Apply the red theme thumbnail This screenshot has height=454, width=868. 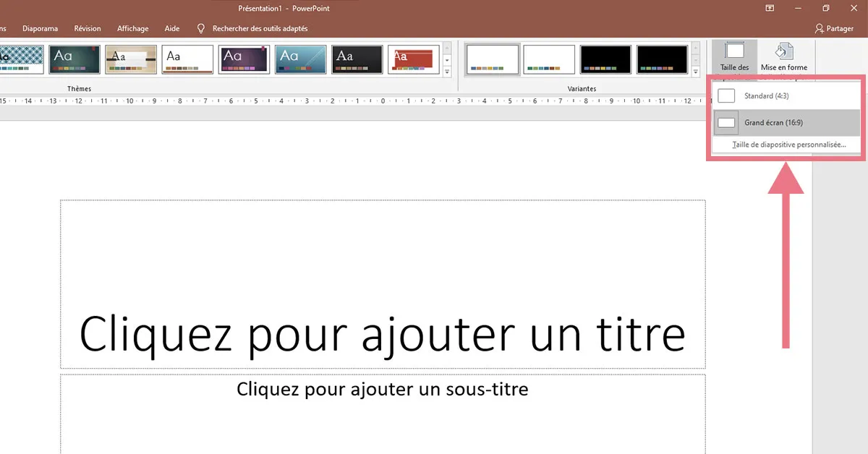click(x=414, y=59)
